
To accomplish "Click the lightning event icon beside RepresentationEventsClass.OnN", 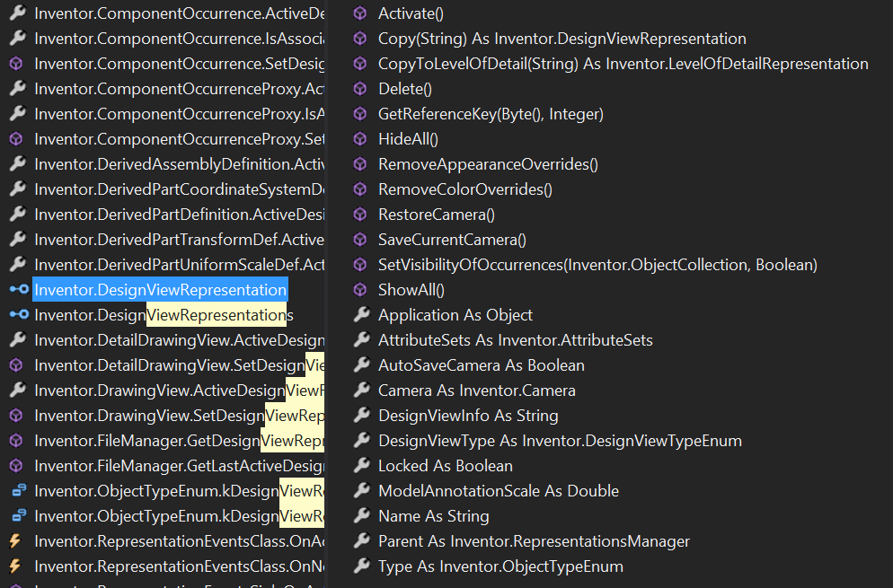I will [x=15, y=566].
